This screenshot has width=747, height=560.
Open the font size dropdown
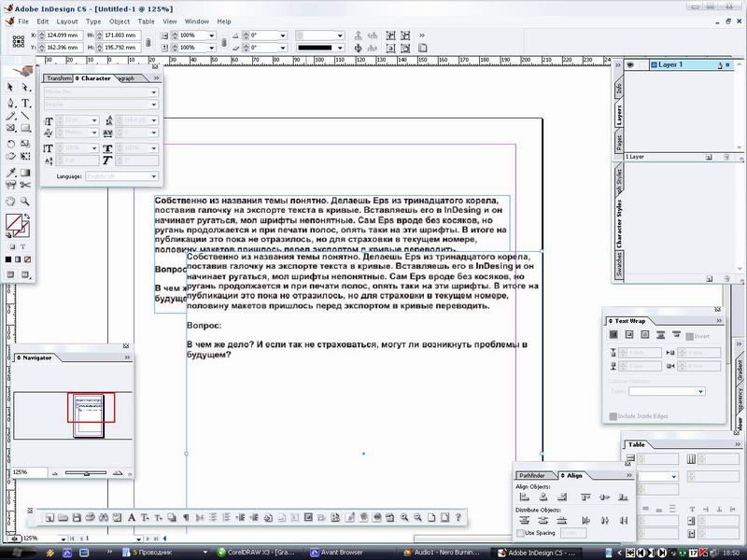coord(94,120)
